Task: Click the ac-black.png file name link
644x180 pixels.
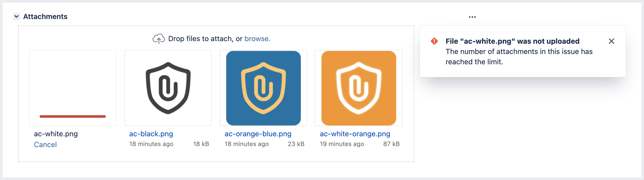Action: click(151, 134)
